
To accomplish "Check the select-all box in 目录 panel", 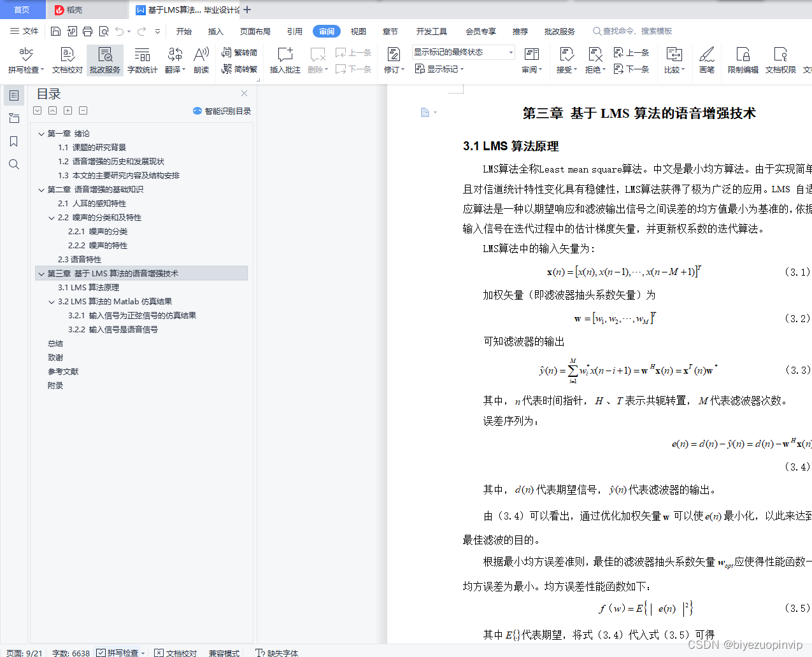I will (37, 110).
